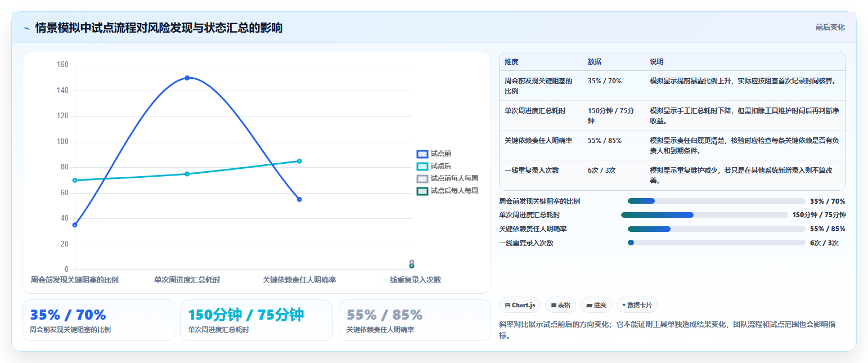
Task: Click the 单次周进度汇总耗时 progress bar
Action: point(704,215)
